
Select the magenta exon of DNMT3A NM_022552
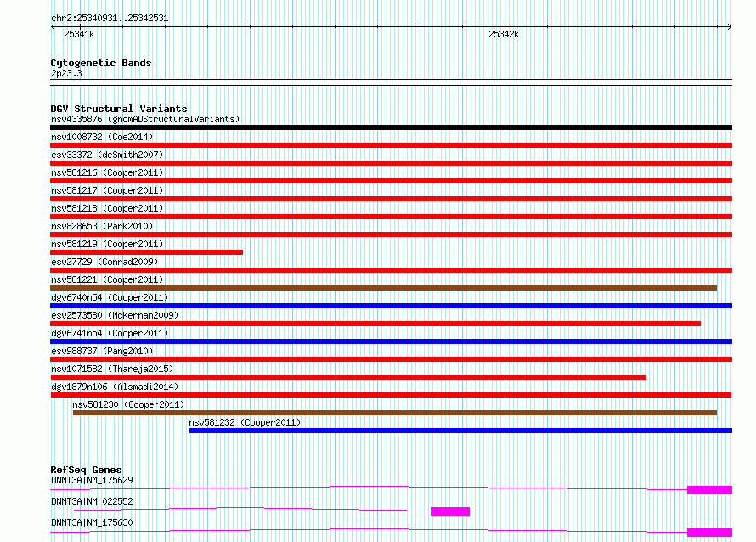coord(450,511)
